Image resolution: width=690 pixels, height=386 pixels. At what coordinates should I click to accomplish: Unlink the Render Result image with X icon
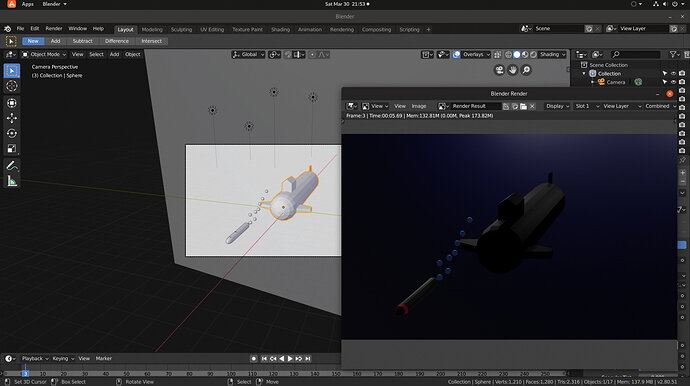point(532,106)
